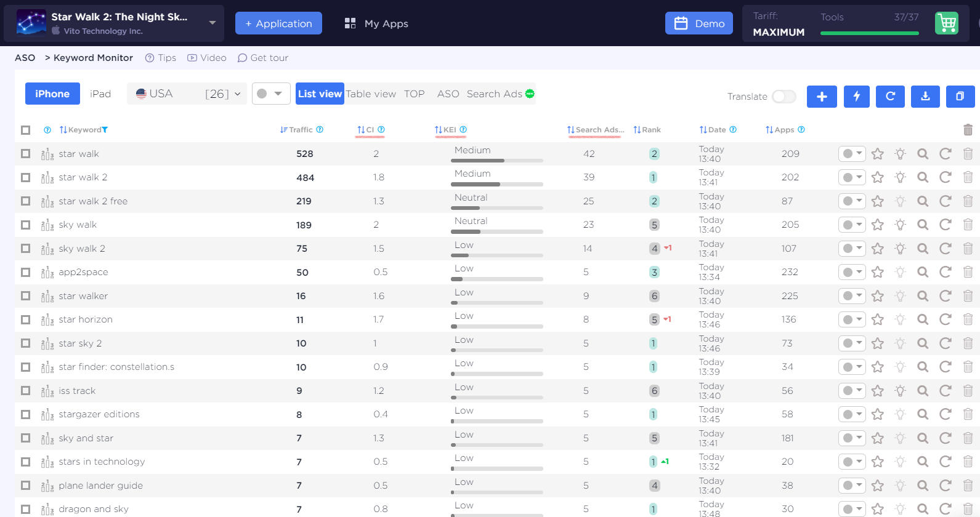Check the 'sky walk' row checkbox

click(25, 225)
